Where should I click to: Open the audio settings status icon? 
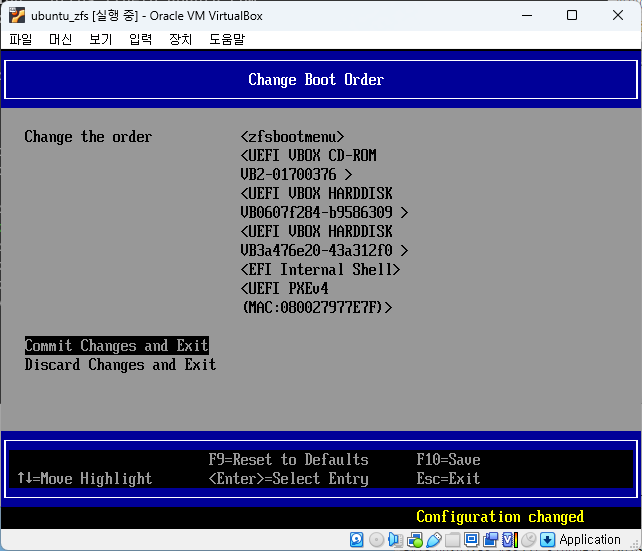396,539
